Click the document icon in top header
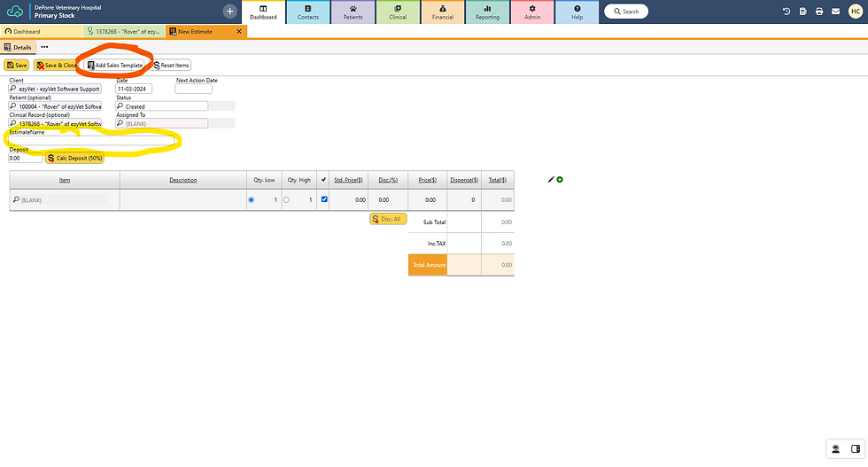The height and width of the screenshot is (467, 868). click(802, 12)
